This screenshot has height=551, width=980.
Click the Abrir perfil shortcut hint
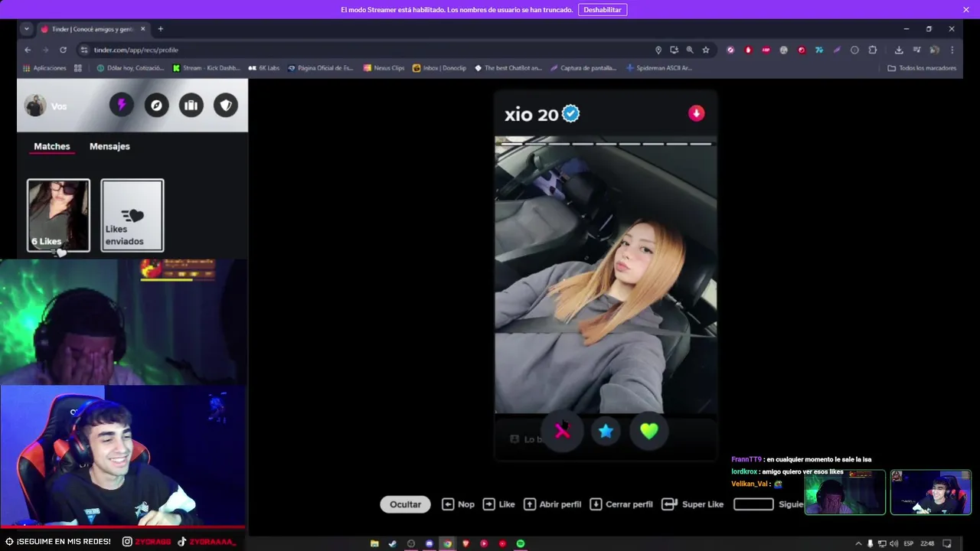pos(552,504)
